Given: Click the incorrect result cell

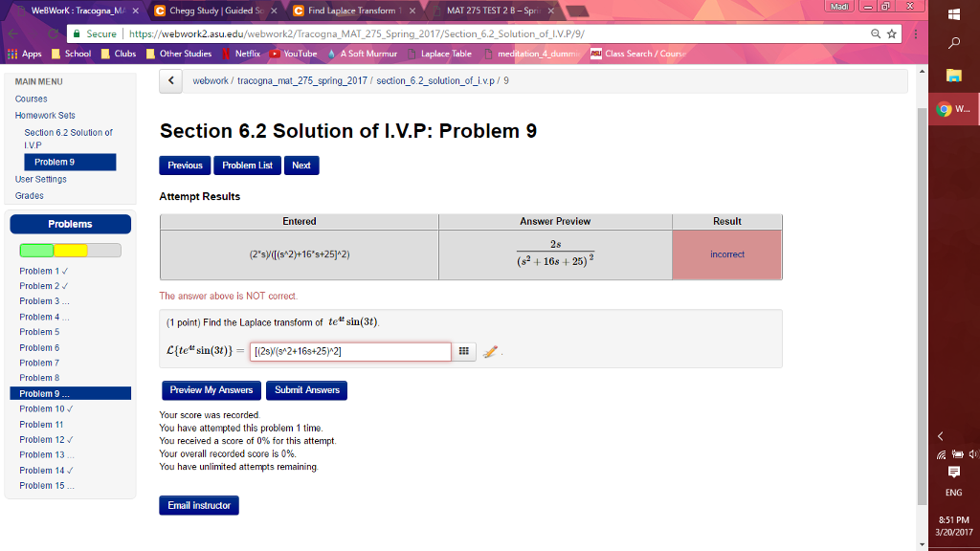Looking at the screenshot, I should [x=727, y=254].
